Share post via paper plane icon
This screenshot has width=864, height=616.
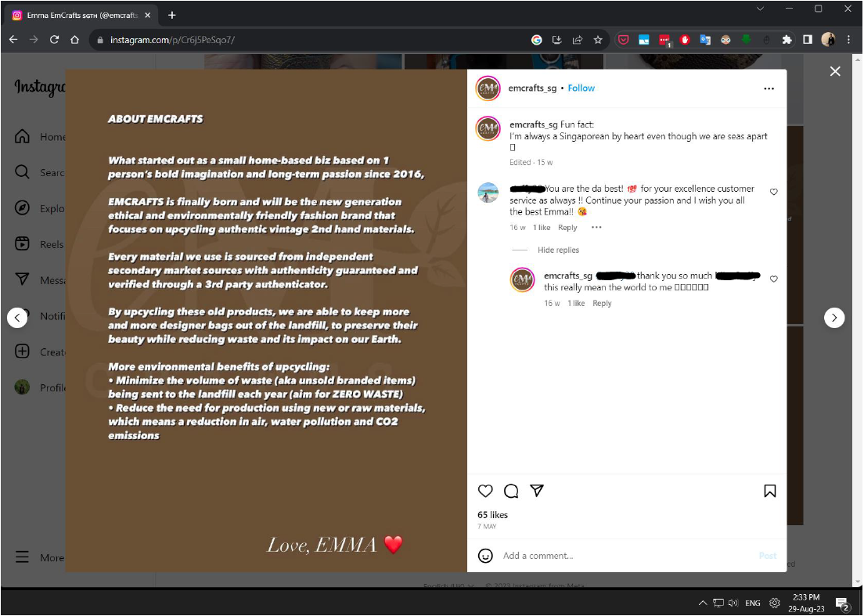[x=537, y=491]
